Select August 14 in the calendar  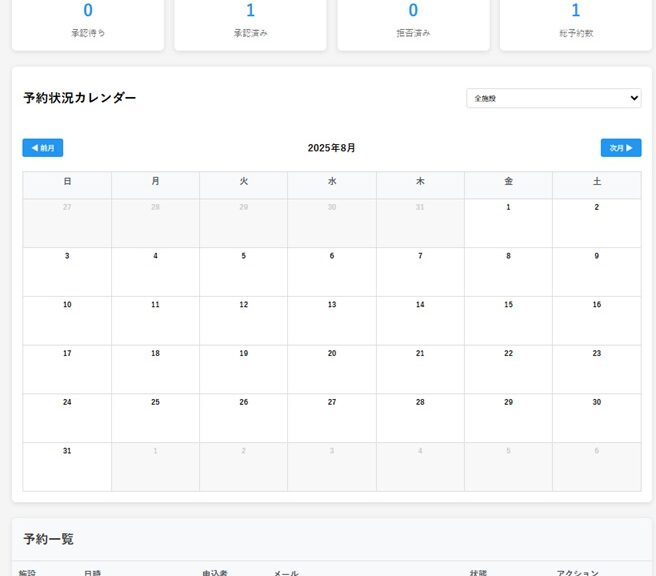pyautogui.click(x=420, y=321)
